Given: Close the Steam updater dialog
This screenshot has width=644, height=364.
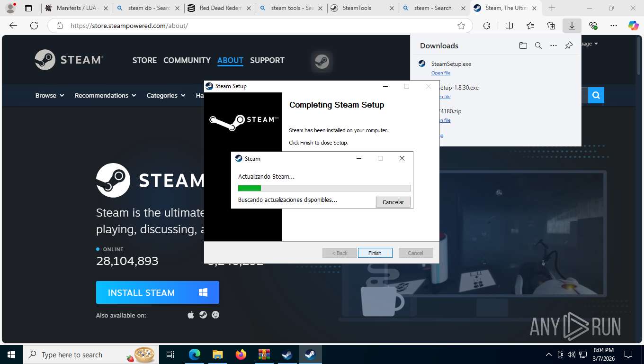Looking at the screenshot, I should click(x=402, y=158).
